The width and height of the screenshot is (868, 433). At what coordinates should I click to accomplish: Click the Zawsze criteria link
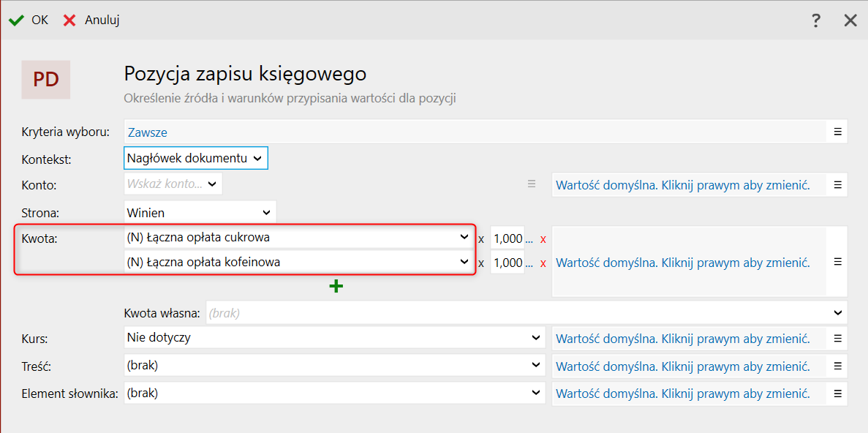coord(148,133)
